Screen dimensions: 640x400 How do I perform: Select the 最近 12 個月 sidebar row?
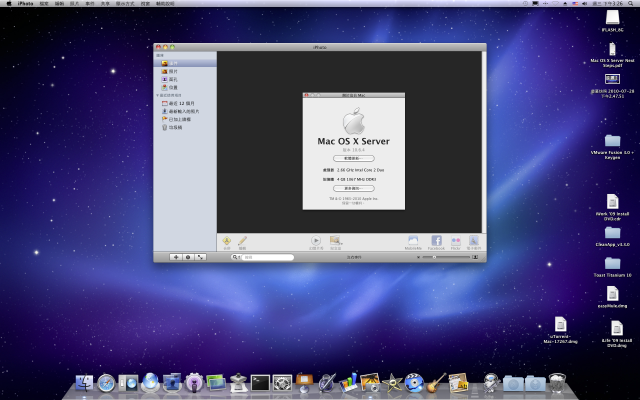click(185, 103)
